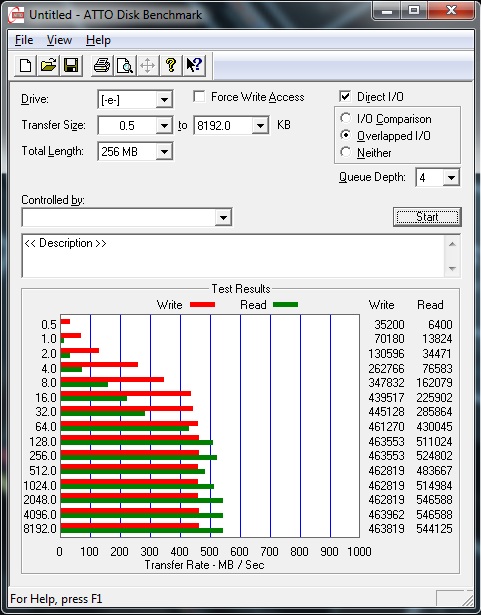The height and width of the screenshot is (615, 481).
Task: Open the File menu
Action: tap(24, 40)
